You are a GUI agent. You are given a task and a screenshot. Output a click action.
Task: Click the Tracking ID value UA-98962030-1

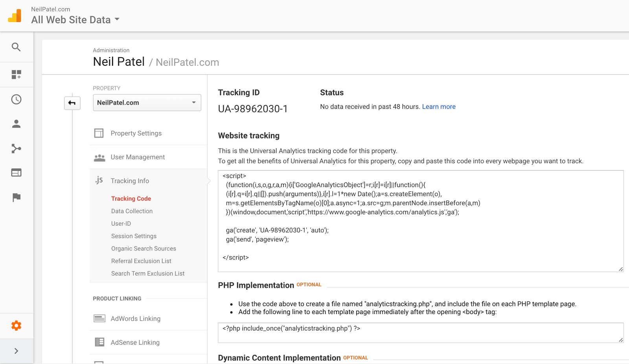click(253, 109)
